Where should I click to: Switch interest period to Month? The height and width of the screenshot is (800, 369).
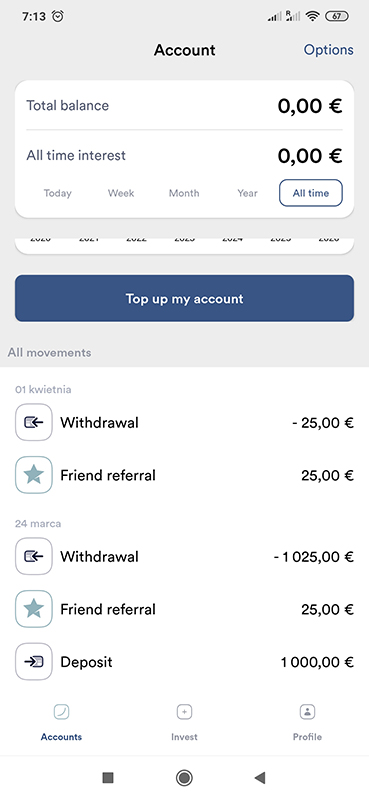click(x=184, y=193)
